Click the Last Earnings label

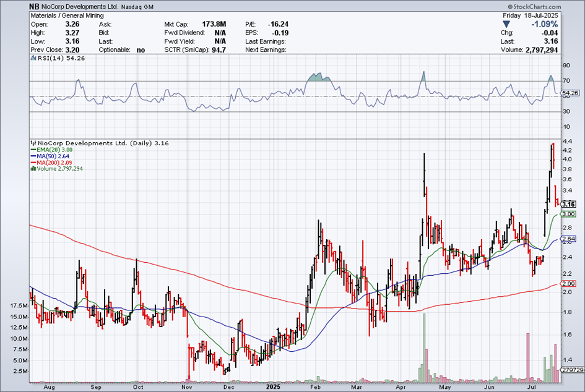click(x=266, y=41)
